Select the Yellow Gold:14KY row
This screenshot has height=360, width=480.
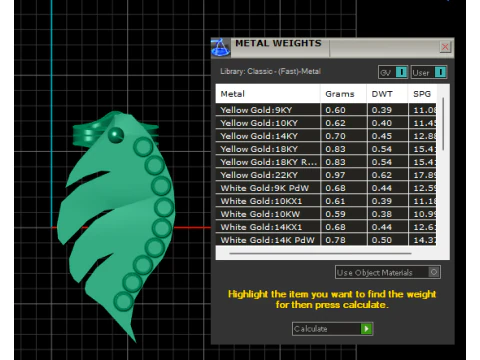tap(326, 136)
